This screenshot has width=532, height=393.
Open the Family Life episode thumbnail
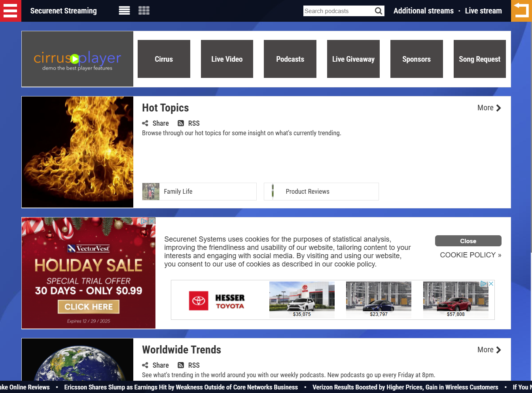[151, 191]
